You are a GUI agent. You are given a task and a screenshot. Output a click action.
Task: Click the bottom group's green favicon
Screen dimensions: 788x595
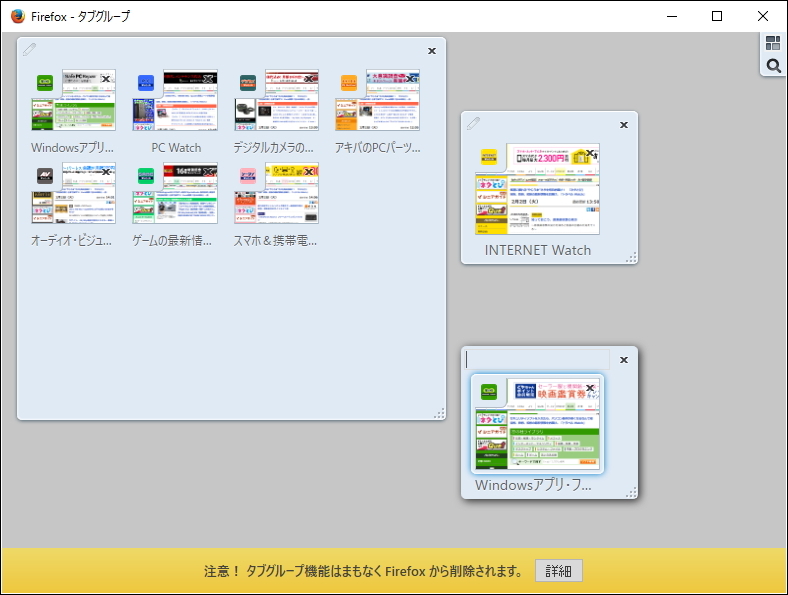pyautogui.click(x=489, y=391)
